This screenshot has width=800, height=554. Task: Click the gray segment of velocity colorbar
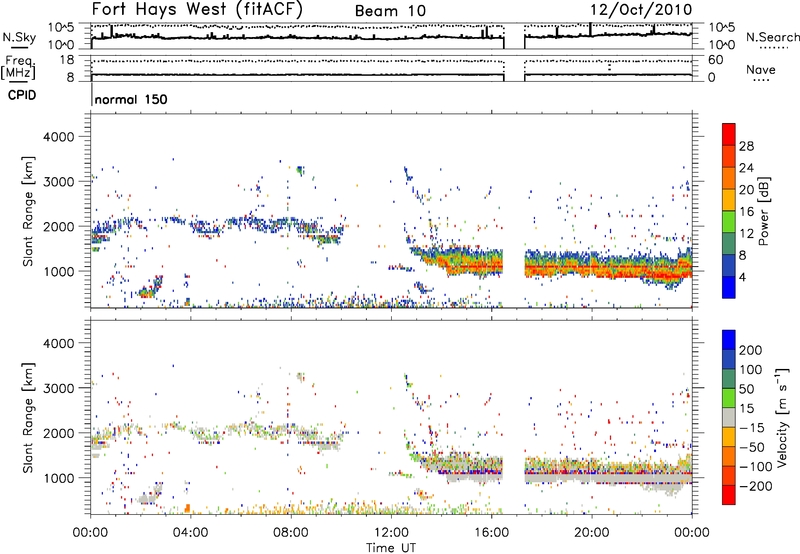[x=729, y=417]
